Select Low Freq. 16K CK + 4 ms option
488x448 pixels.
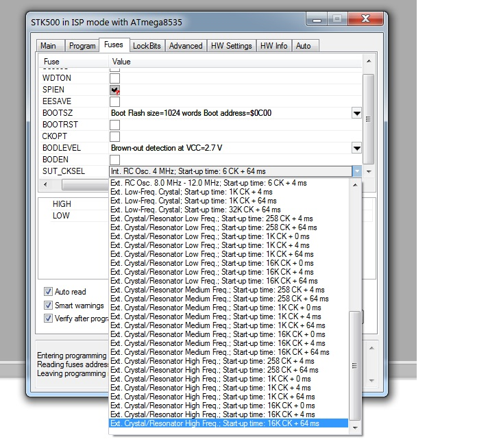(x=229, y=272)
